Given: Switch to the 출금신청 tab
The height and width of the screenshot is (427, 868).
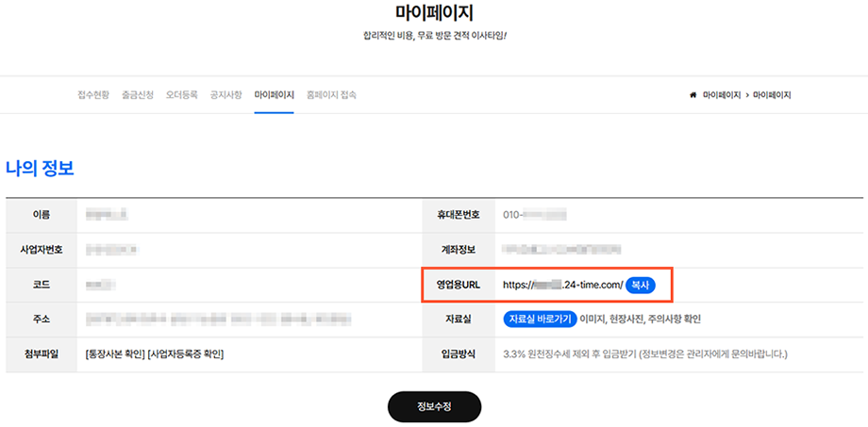Looking at the screenshot, I should [139, 95].
